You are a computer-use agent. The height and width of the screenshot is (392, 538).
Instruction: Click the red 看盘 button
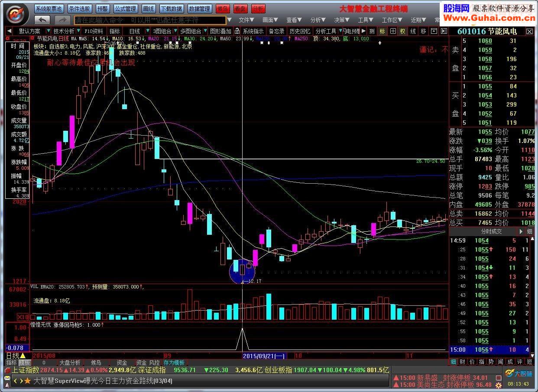tap(240, 9)
